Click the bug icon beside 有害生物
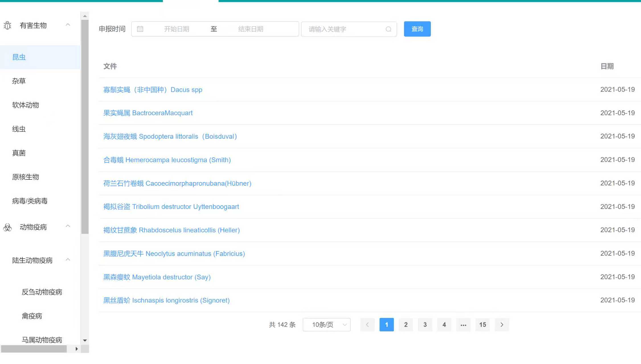Screen dimensions: 641x364 click(x=7, y=26)
